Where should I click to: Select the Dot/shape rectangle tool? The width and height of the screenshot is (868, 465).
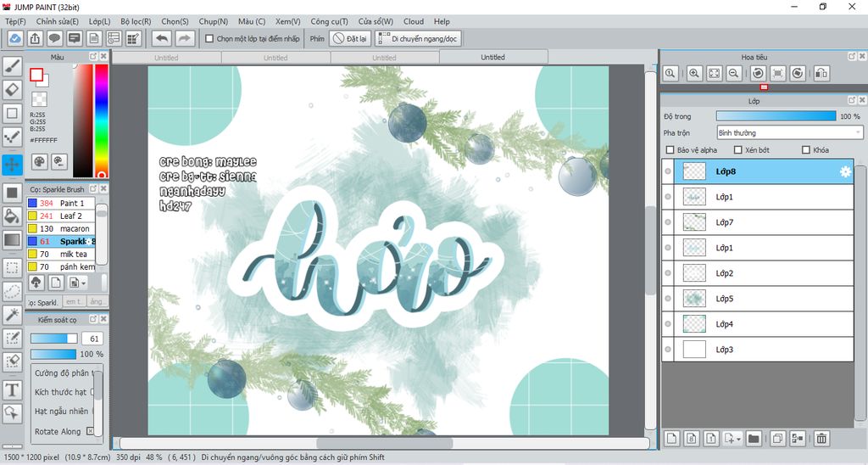(x=12, y=114)
